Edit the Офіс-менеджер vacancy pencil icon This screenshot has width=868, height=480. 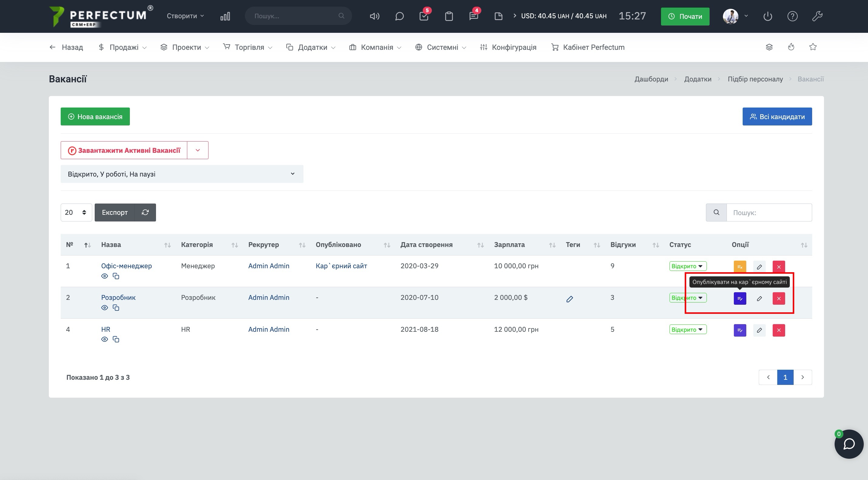click(759, 266)
